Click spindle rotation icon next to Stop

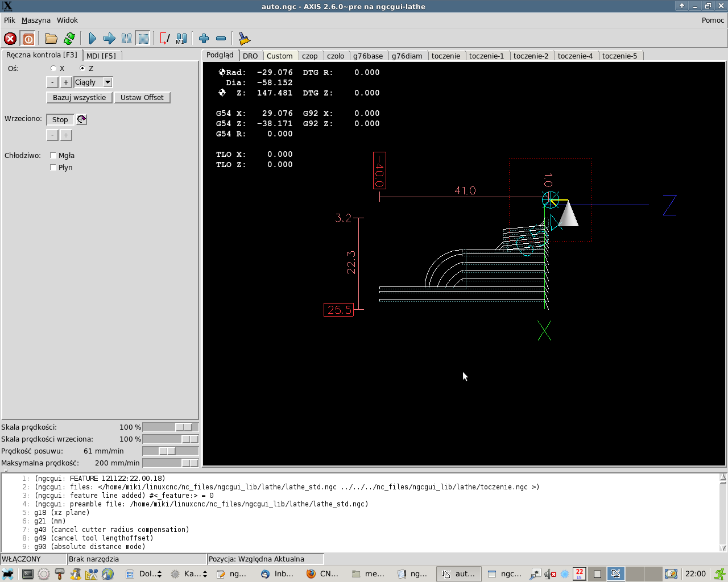(x=81, y=119)
